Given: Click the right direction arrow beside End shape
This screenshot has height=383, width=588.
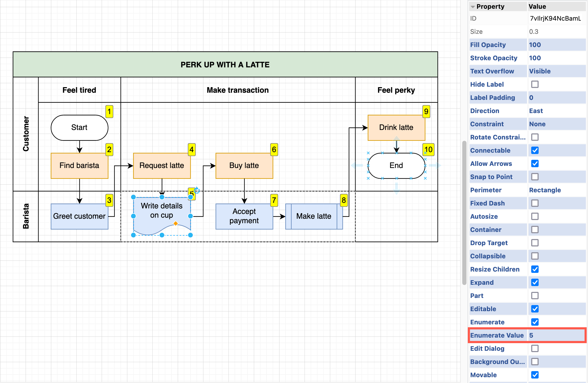Looking at the screenshot, I should coord(435,166).
